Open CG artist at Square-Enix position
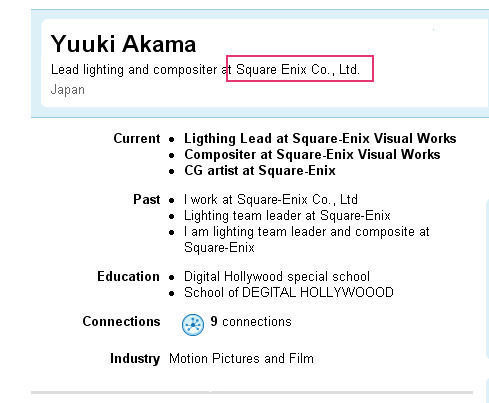This screenshot has width=489, height=403. click(260, 171)
